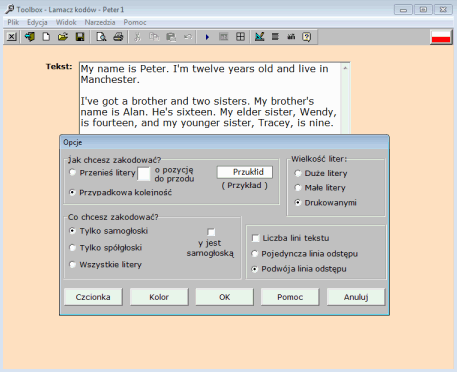Click the Kolor button
This screenshot has width=457, height=372.
[159, 297]
